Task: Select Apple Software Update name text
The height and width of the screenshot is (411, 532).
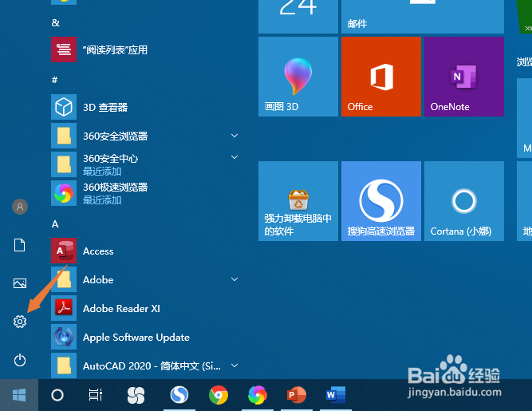Action: tap(136, 338)
